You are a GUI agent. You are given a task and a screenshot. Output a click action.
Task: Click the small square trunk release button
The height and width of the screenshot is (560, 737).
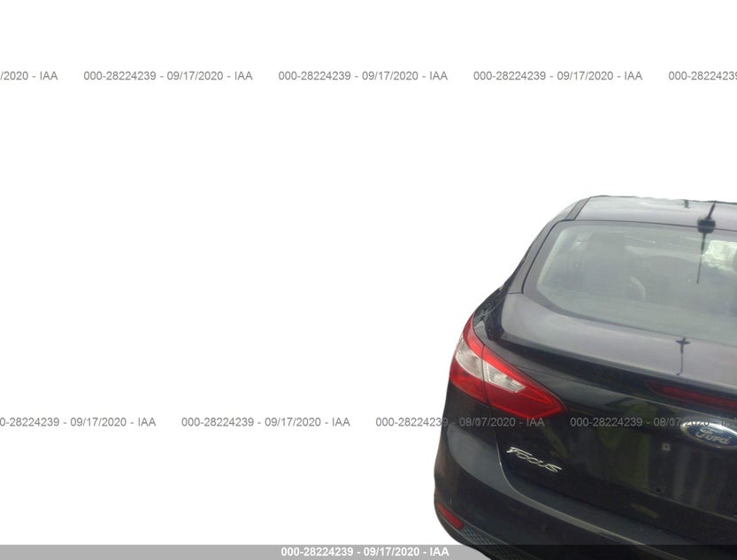664,446
